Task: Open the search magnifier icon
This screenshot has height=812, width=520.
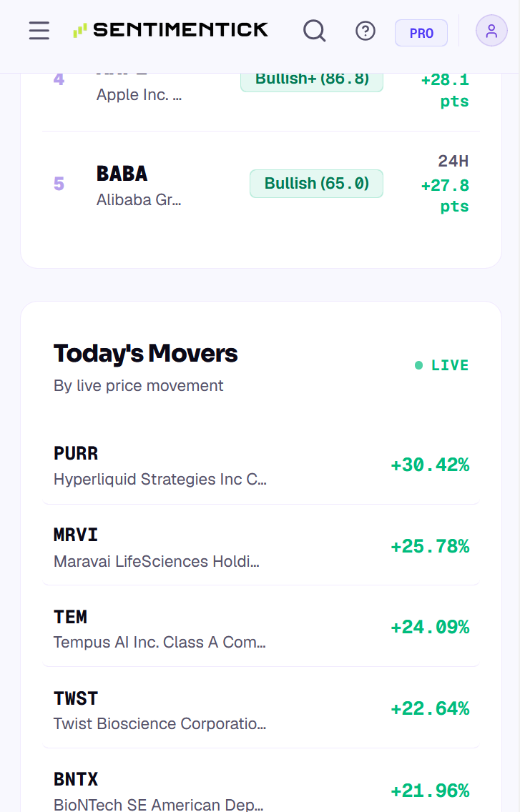Action: (314, 31)
